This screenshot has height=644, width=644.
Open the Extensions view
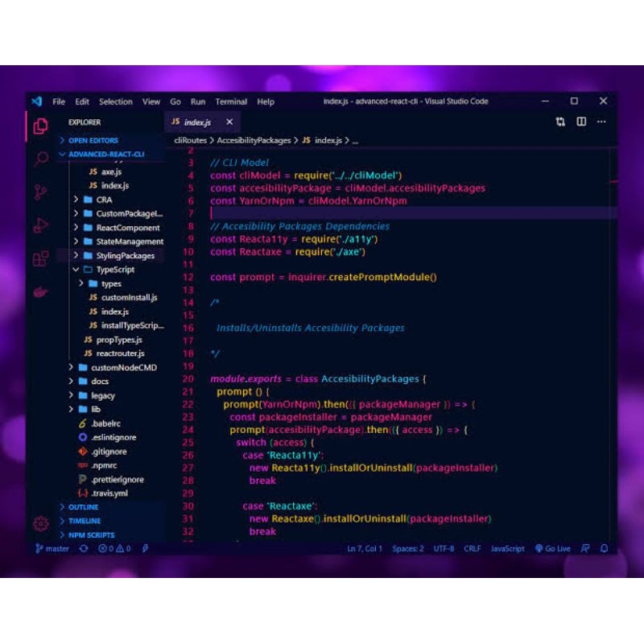coord(41,258)
